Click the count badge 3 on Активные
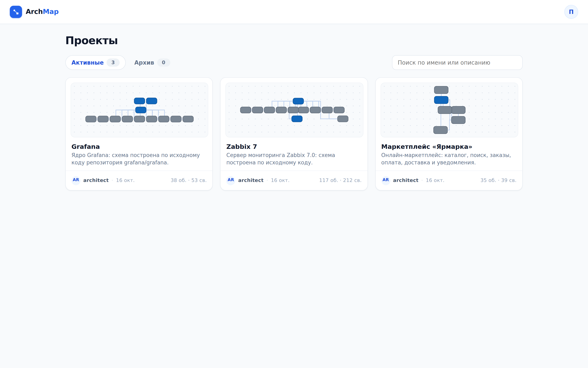Screen dimensions: 588x368 [113, 63]
